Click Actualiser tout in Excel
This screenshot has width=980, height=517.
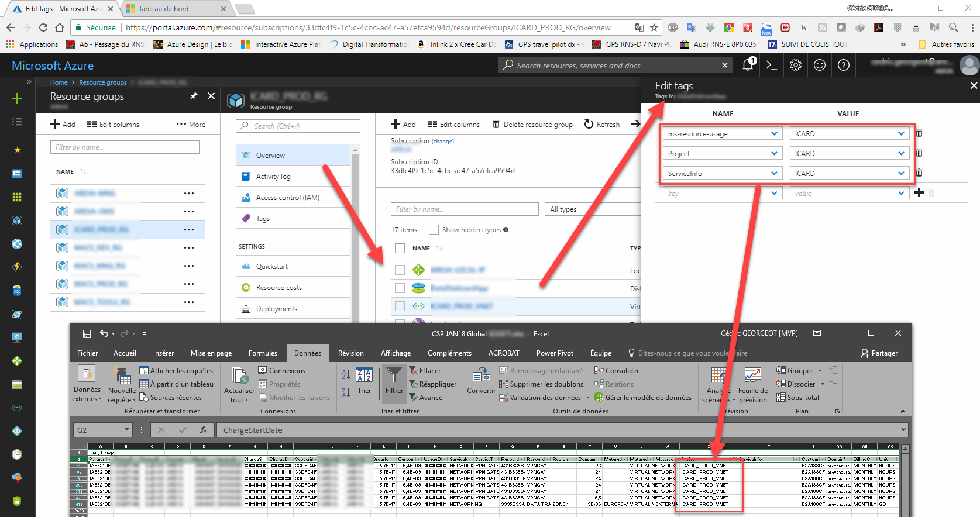pos(239,385)
